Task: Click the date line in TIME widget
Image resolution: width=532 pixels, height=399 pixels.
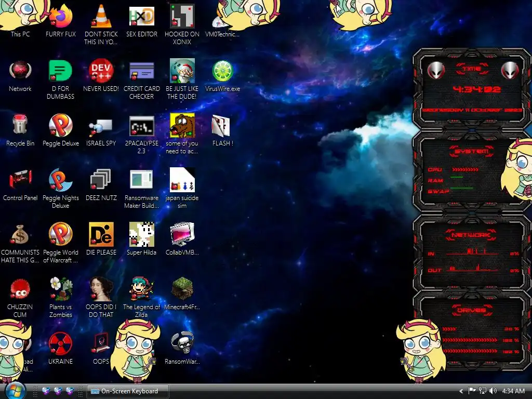Action: [472, 110]
